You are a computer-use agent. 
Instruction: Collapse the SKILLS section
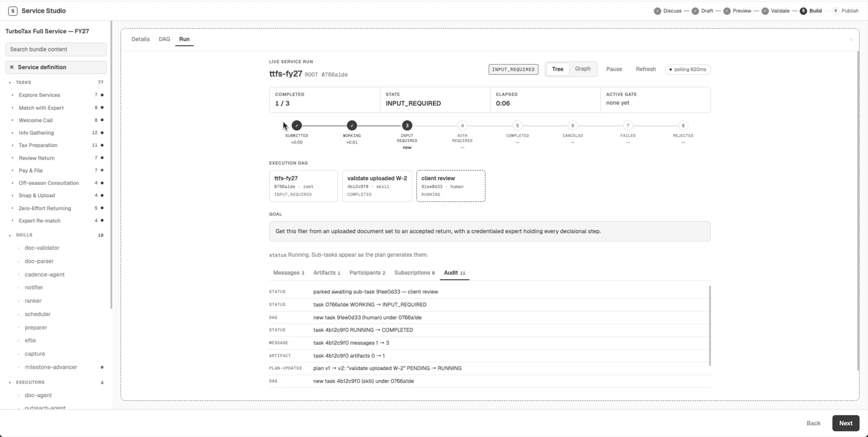(10, 235)
